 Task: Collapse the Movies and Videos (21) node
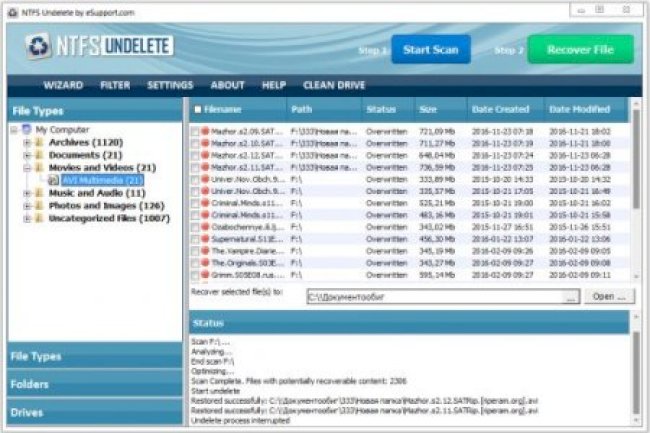point(27,168)
